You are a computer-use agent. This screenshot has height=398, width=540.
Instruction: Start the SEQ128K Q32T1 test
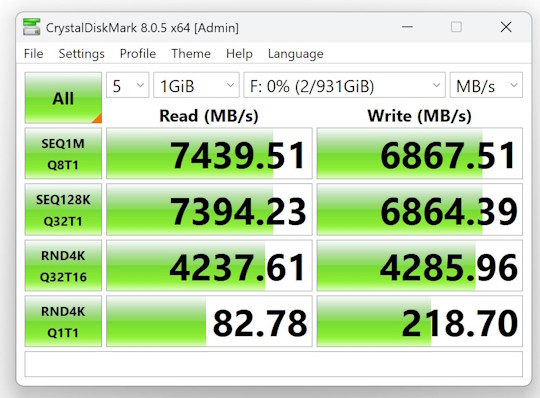(63, 210)
